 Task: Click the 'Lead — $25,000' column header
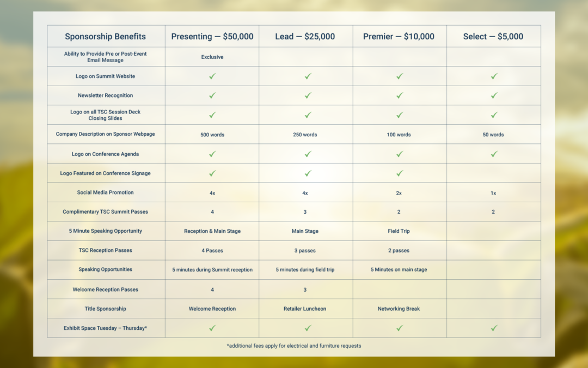(x=305, y=37)
